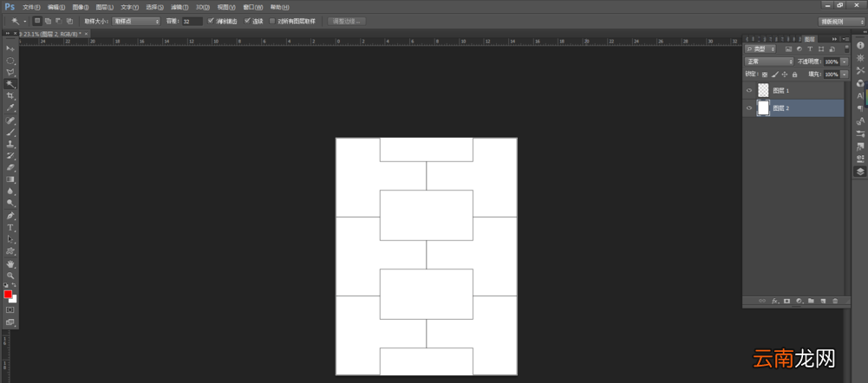Toggle 消除锯齿 anti-alias checkbox
Viewport: 868px width, 383px height.
tap(211, 21)
